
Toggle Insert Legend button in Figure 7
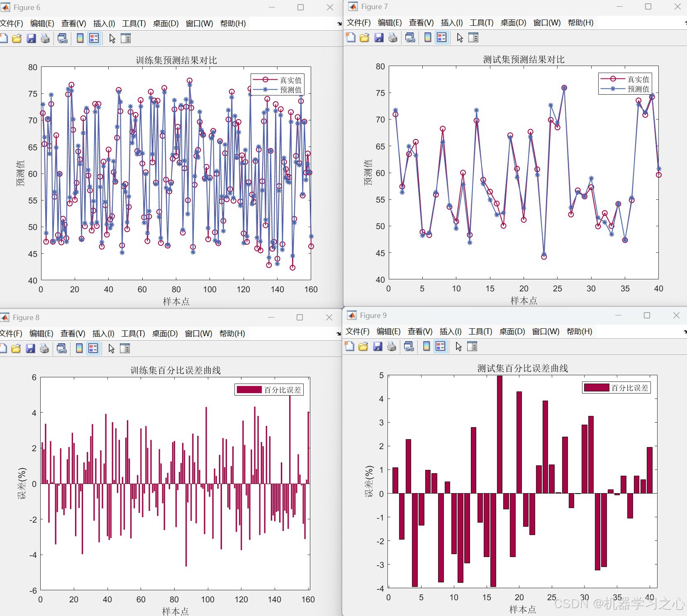point(442,38)
